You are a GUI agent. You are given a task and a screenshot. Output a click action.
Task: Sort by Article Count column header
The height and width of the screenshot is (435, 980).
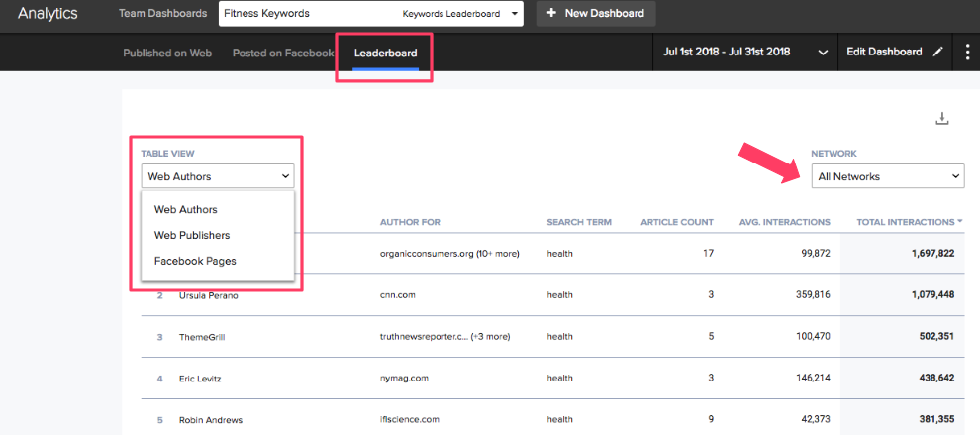677,222
